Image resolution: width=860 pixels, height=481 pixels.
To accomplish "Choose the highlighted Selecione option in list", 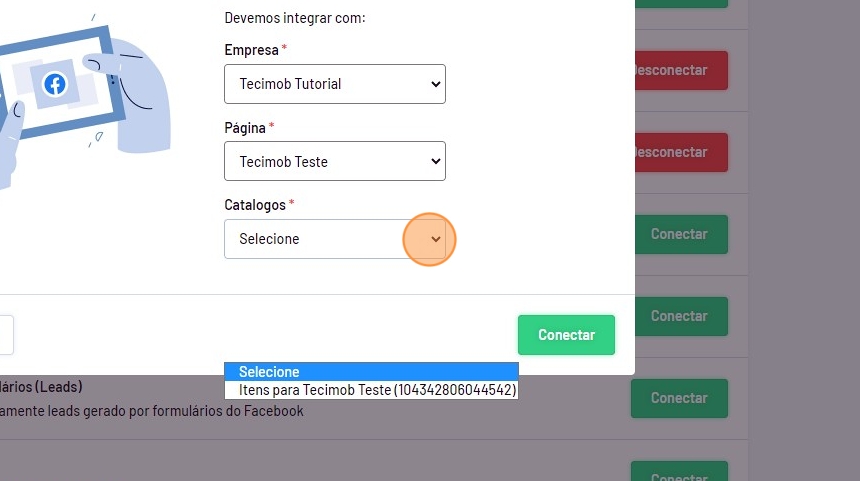I will (x=371, y=372).
